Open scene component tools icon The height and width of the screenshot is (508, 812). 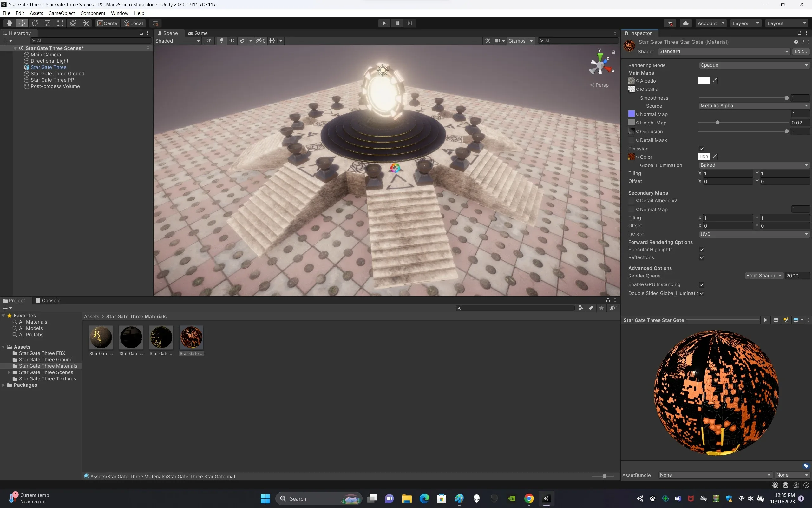pos(488,41)
